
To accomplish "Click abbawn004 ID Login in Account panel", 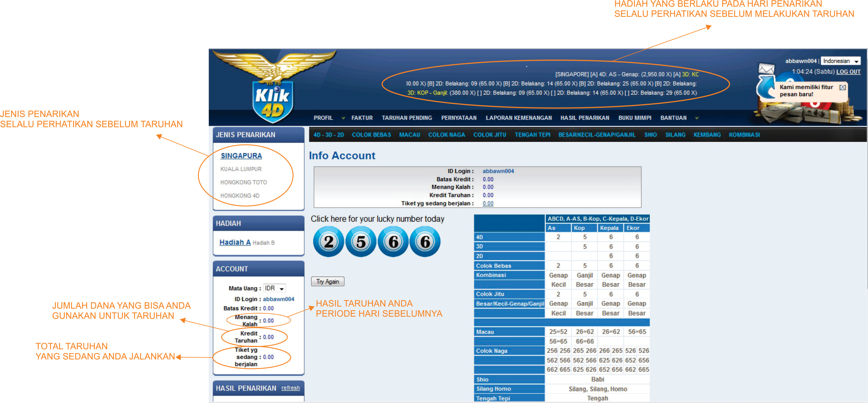I will (278, 299).
